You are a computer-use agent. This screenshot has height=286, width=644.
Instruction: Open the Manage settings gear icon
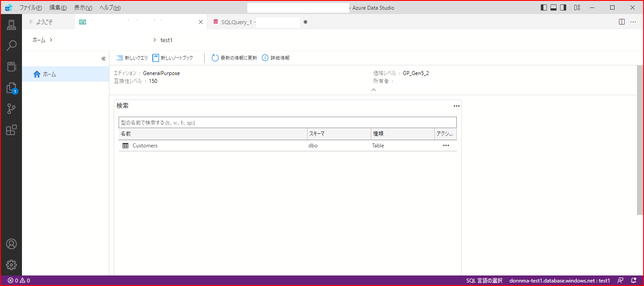11,265
